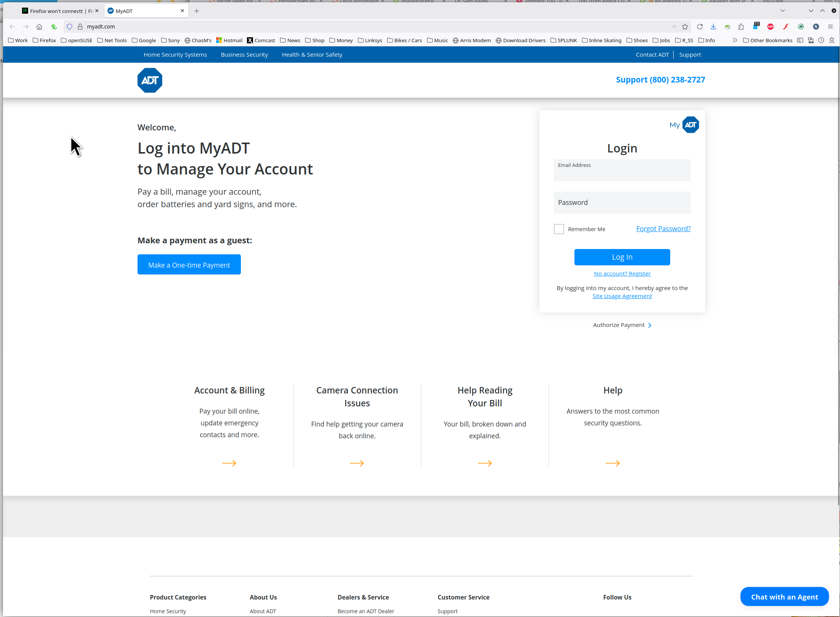Open the Inline Skating bookmarks folder
Viewport: 840px width, 617px height.
(602, 40)
